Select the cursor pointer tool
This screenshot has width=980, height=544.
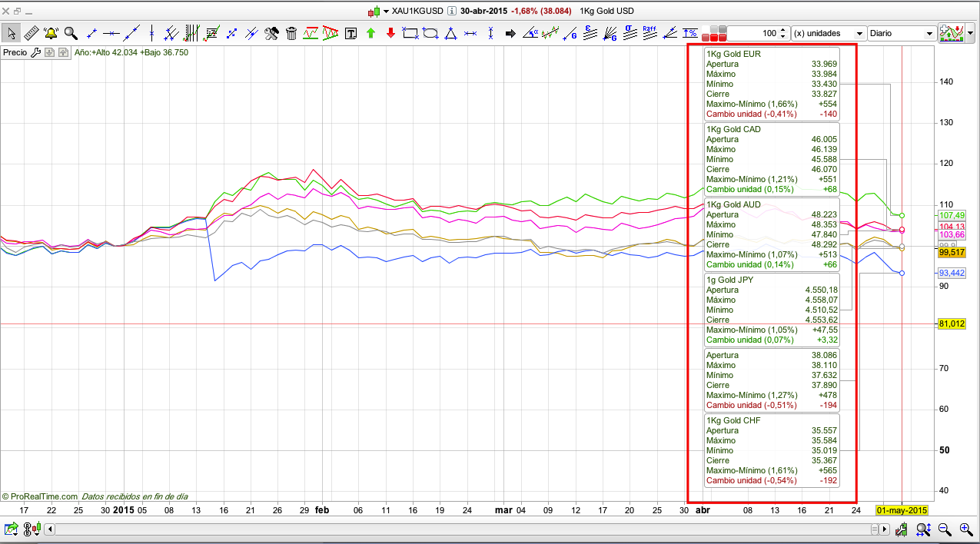point(12,33)
